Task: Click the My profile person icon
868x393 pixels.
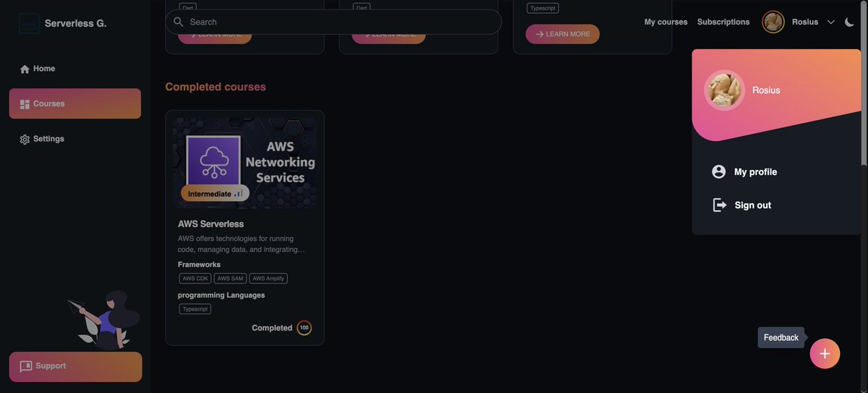Action: tap(719, 172)
